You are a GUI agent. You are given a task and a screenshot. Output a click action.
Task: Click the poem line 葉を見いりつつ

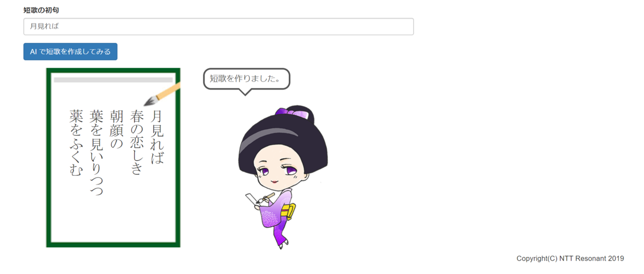coord(97,152)
